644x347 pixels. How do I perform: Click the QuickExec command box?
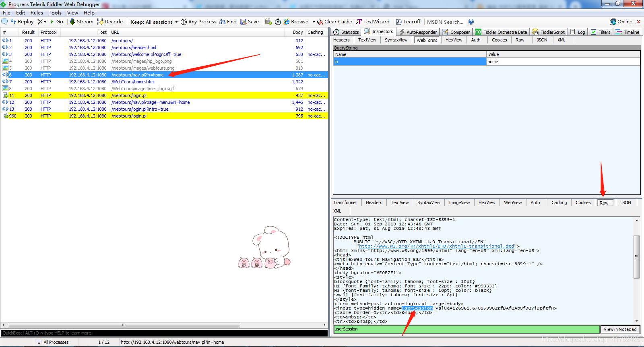164,333
